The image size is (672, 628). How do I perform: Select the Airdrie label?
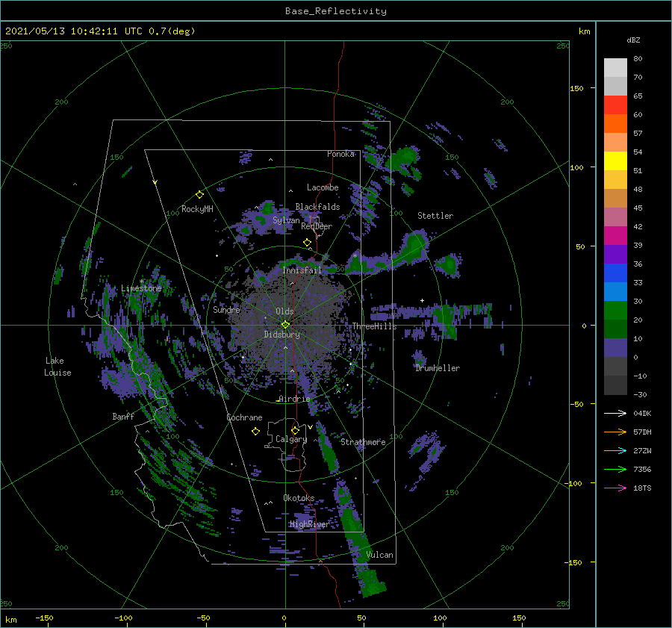click(294, 399)
